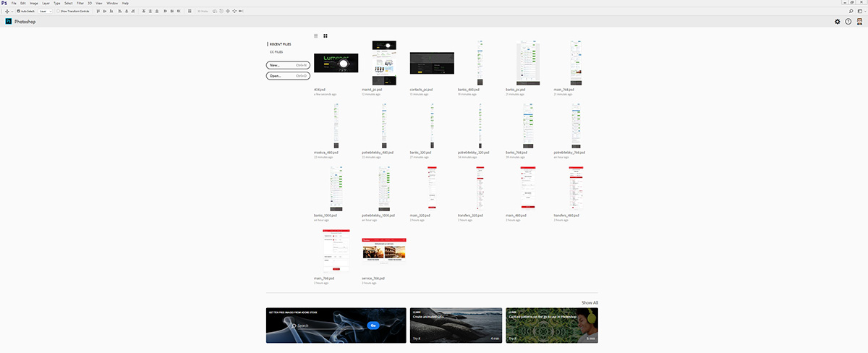Switch to thumbnail grid view
This screenshot has height=353, width=868.
(325, 35)
